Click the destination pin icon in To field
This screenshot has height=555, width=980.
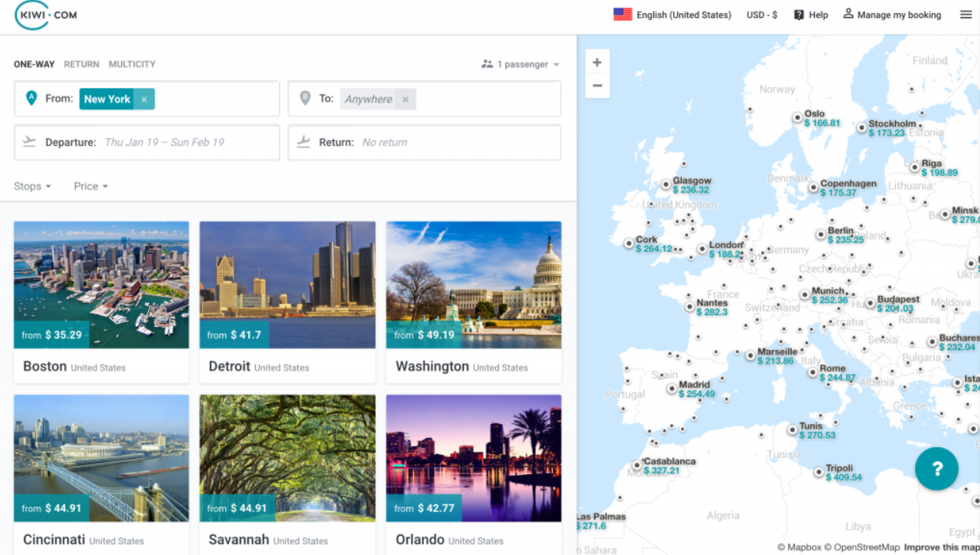coord(305,98)
